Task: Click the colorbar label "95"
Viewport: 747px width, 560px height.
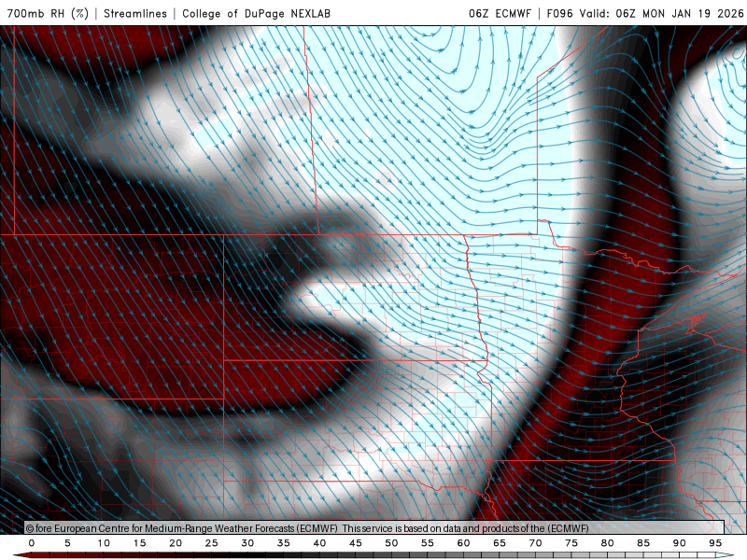Action: [x=715, y=543]
